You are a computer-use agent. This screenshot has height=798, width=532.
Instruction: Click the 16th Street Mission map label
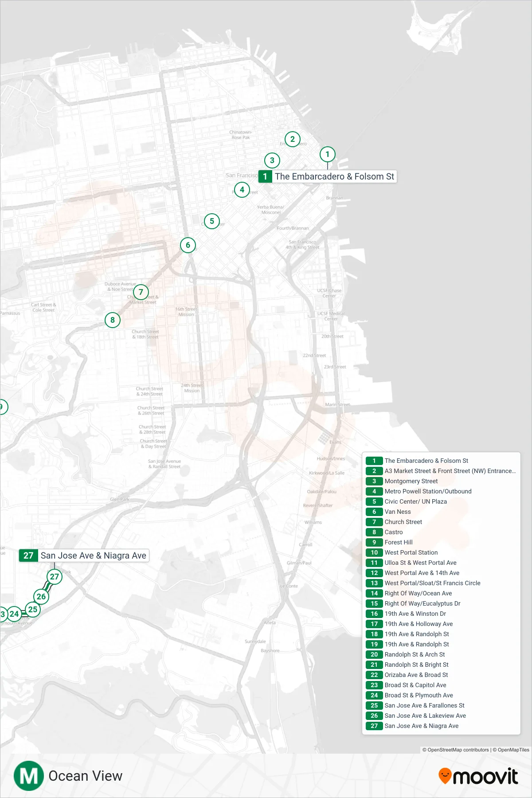(186, 312)
